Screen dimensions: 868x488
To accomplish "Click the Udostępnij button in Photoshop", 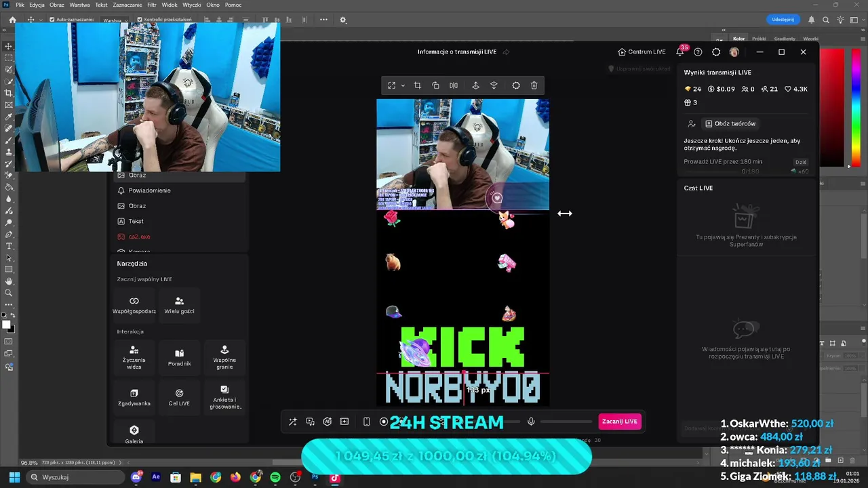I will coord(783,20).
